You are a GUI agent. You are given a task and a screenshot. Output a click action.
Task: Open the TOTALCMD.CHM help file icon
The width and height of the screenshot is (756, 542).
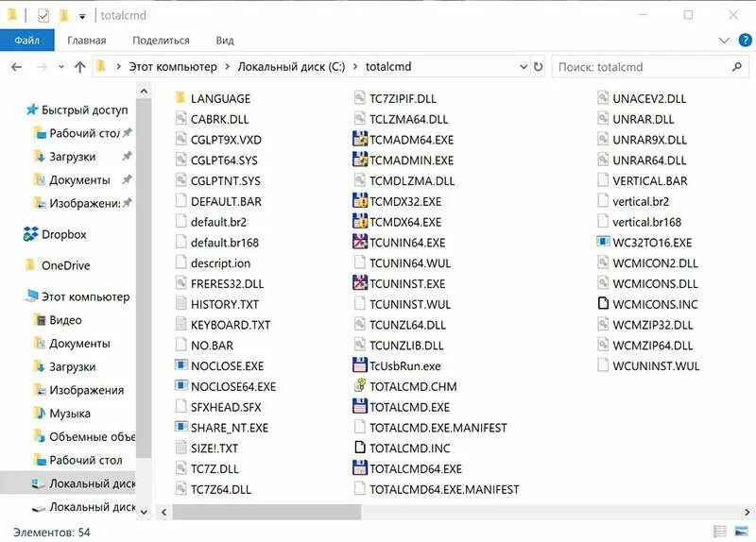pyautogui.click(x=360, y=386)
